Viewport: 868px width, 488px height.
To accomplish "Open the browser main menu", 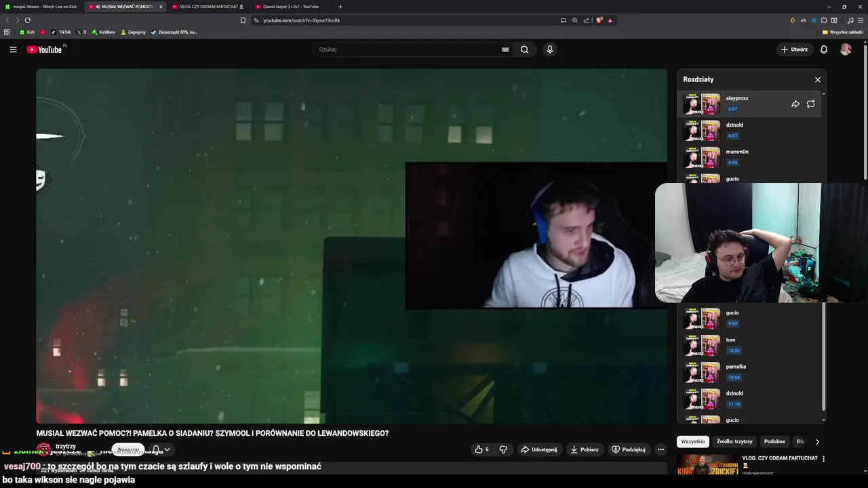I will point(861,20).
